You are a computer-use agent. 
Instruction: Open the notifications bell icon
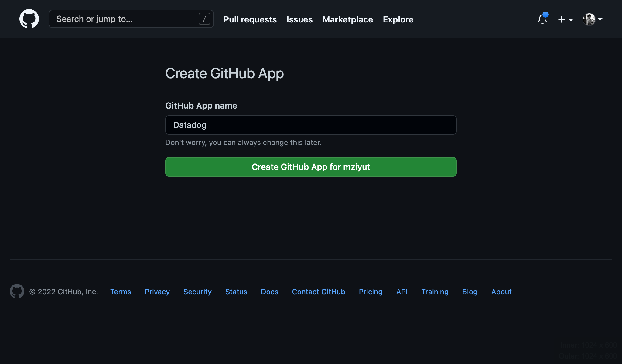[542, 19]
